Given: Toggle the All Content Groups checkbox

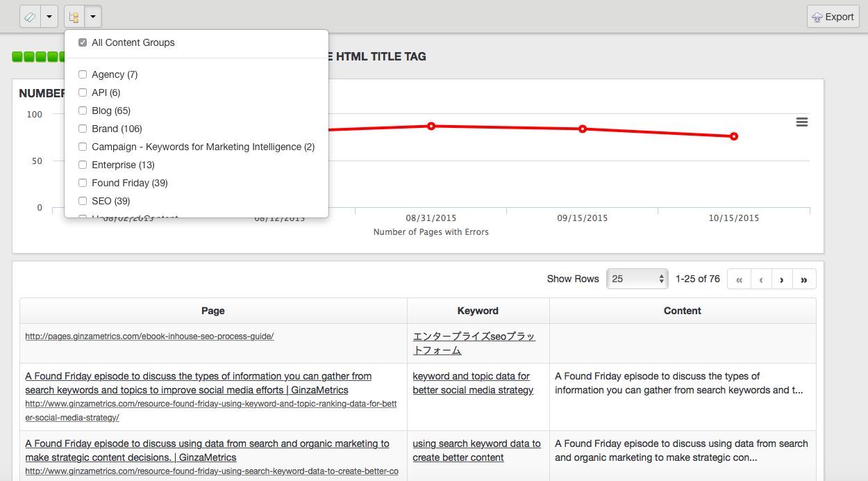Looking at the screenshot, I should coord(83,42).
